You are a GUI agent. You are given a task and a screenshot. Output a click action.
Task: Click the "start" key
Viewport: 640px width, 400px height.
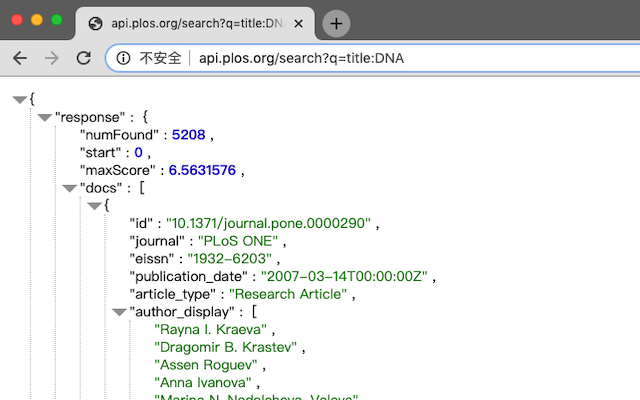click(100, 153)
